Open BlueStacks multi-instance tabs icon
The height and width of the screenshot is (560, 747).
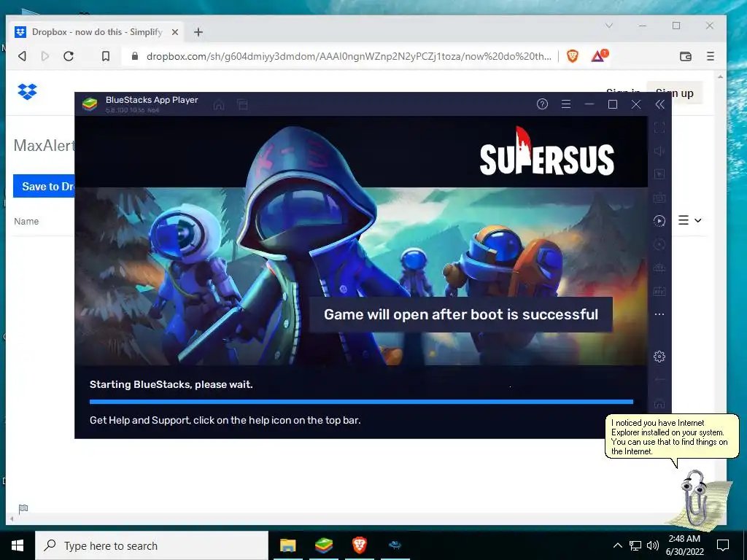click(x=242, y=105)
